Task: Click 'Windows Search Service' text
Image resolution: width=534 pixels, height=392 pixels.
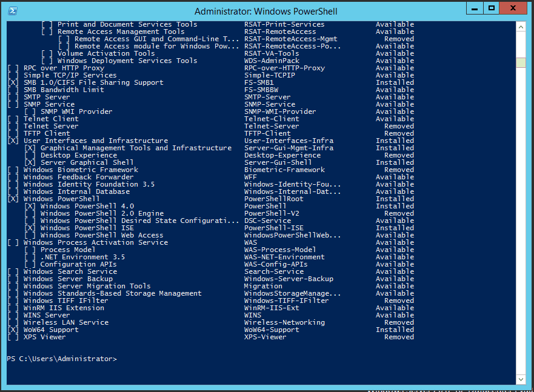Action: point(70,271)
